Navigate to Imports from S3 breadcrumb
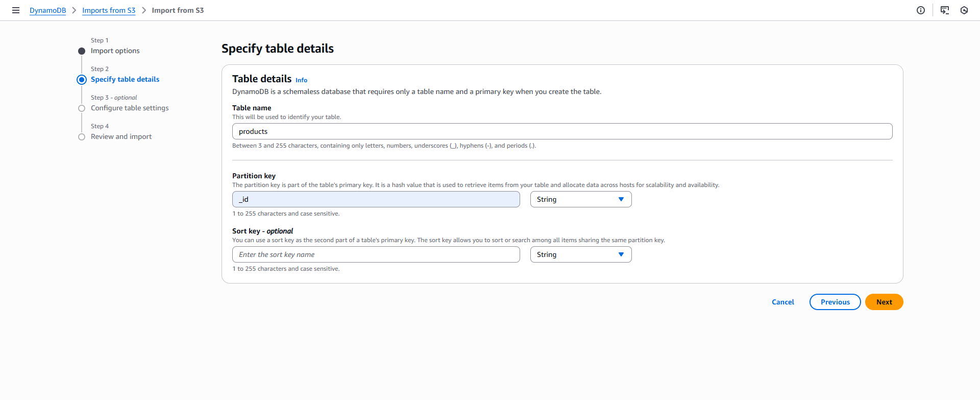 click(x=109, y=10)
